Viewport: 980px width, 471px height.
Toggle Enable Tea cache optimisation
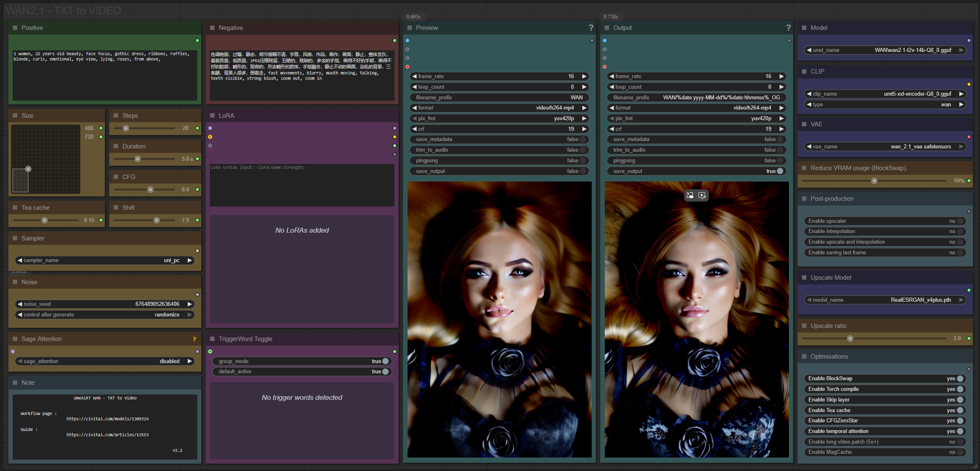pyautogui.click(x=960, y=410)
